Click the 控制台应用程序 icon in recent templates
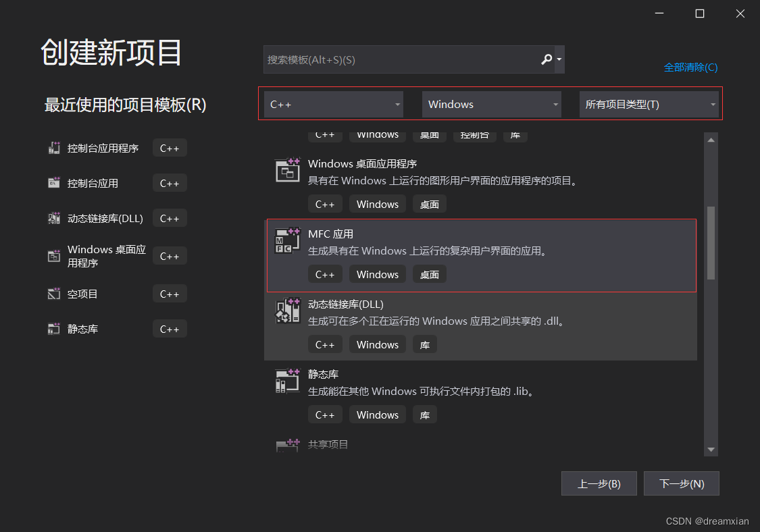Viewport: 760px width, 532px height. pyautogui.click(x=54, y=148)
